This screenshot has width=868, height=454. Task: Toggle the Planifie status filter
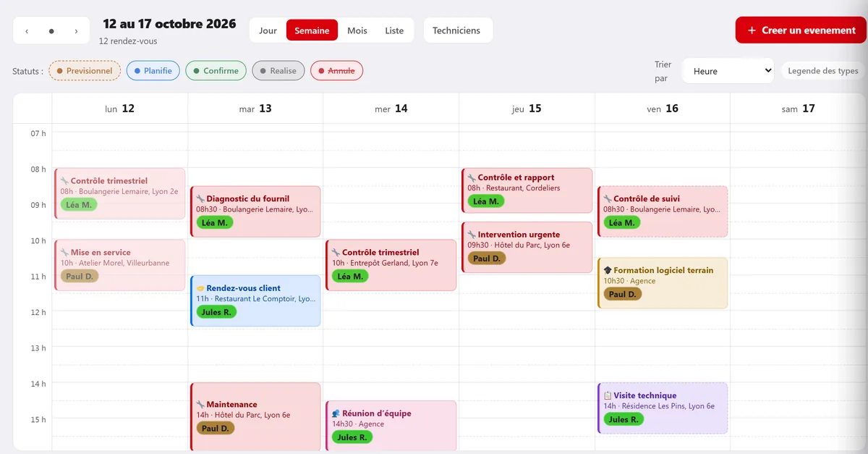click(153, 71)
